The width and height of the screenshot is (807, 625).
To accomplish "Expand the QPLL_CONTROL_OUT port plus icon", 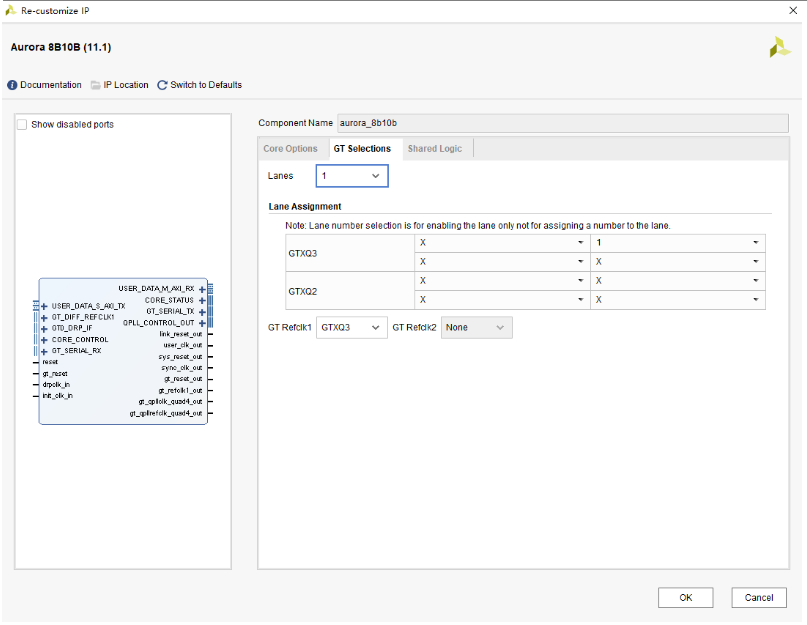I will click(202, 323).
